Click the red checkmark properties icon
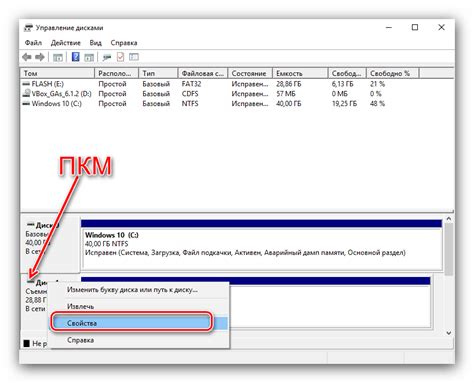 [120, 57]
